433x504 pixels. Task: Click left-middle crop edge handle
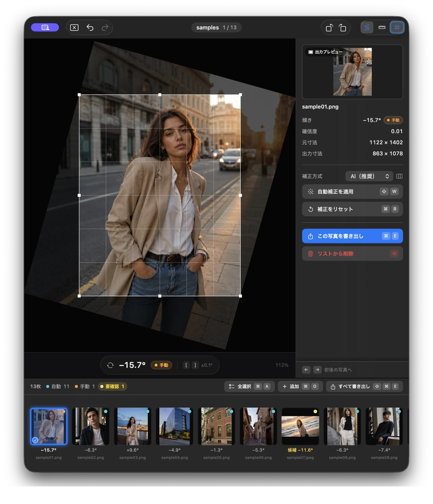click(x=79, y=195)
